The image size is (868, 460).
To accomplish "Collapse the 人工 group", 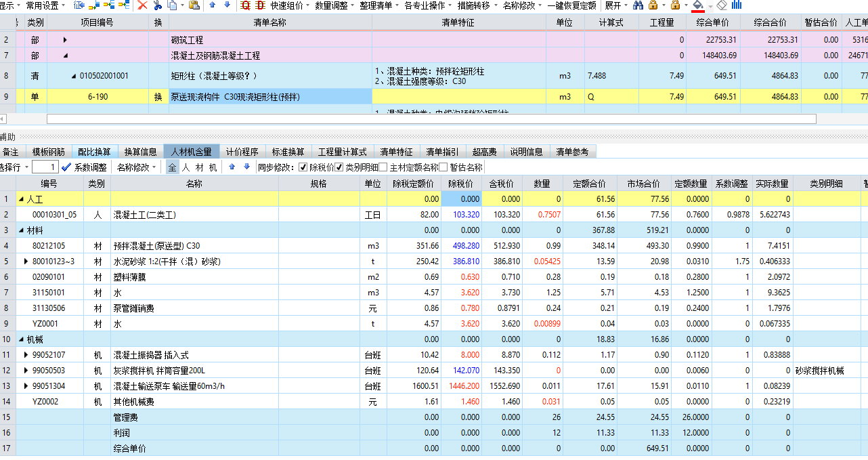I will [21, 199].
